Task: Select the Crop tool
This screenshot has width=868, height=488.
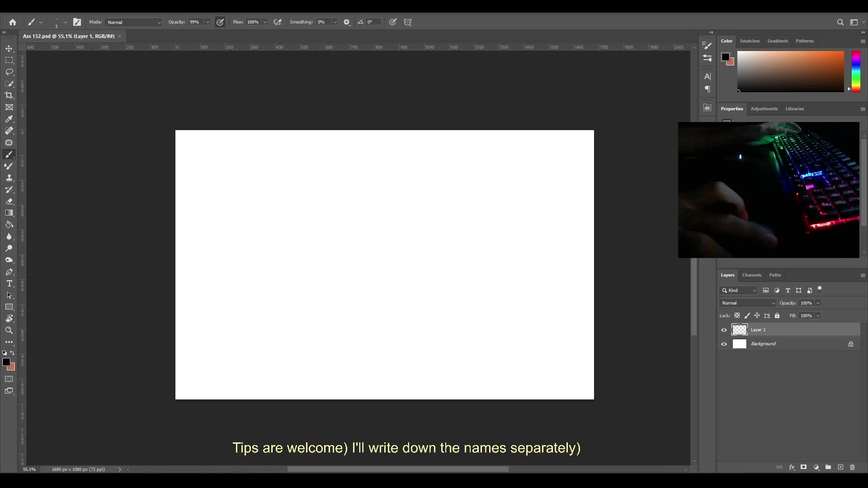Action: point(9,95)
